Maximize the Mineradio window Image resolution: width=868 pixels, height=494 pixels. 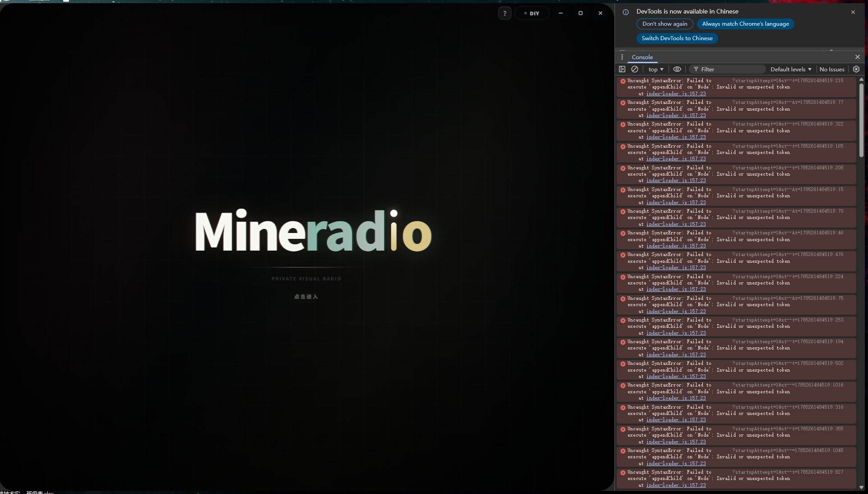581,14
